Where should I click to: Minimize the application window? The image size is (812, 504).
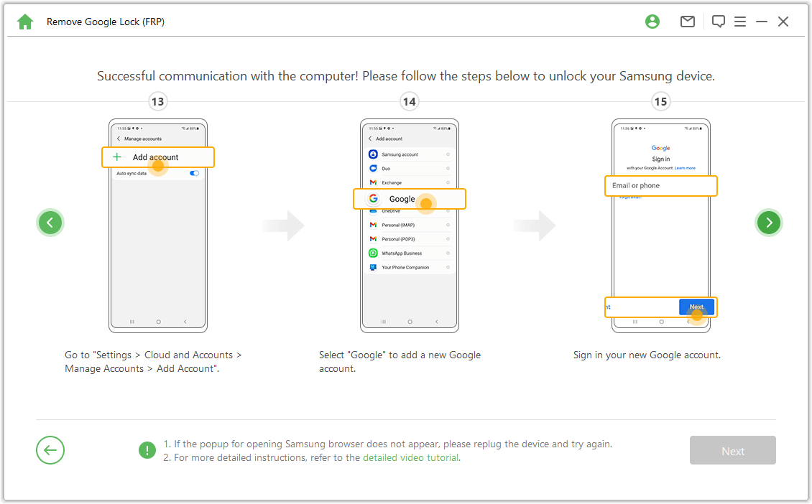761,22
